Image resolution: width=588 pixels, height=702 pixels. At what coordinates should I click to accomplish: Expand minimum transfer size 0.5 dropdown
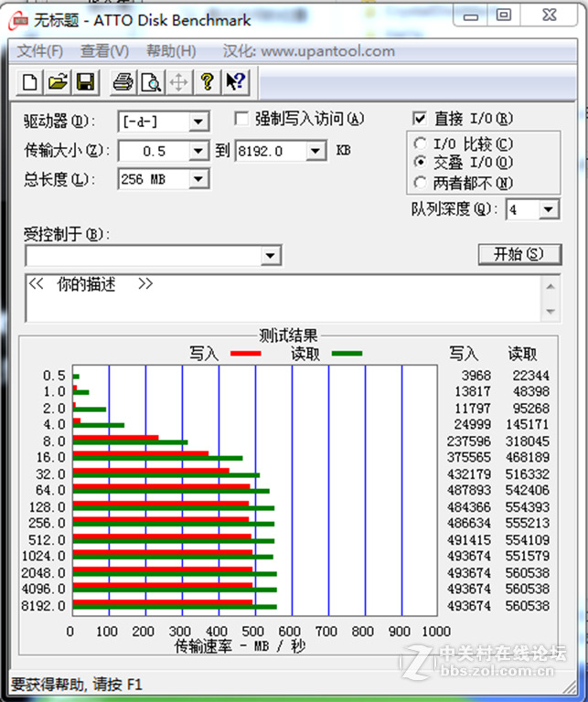coord(198,152)
